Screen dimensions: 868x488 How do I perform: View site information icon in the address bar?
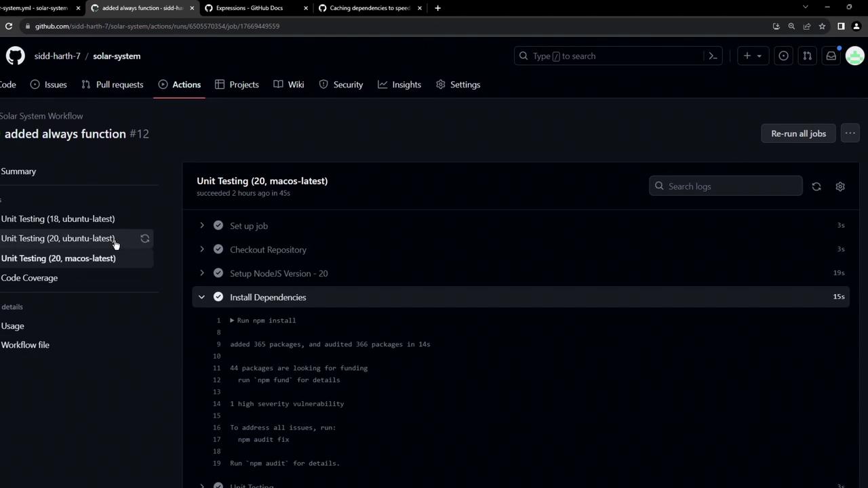pyautogui.click(x=27, y=26)
